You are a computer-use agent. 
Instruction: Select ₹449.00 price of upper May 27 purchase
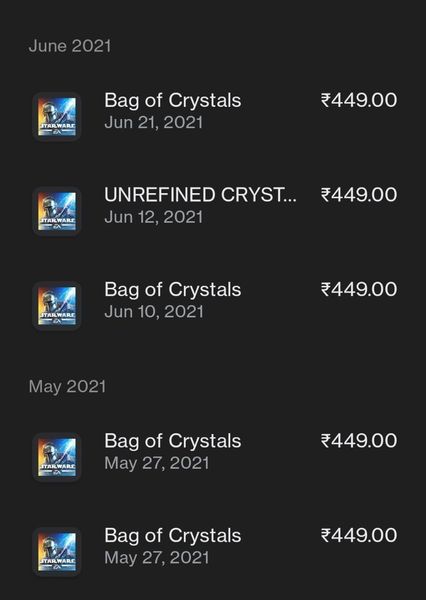359,441
